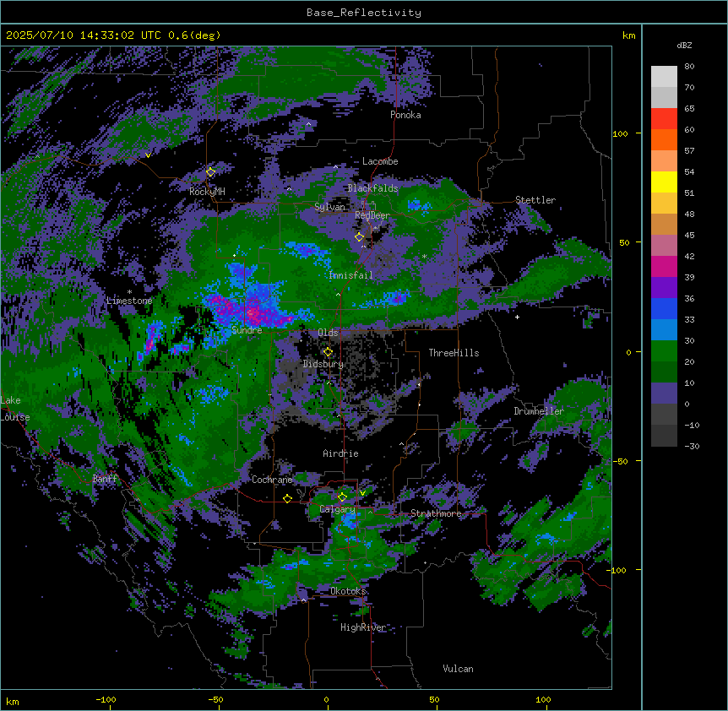This screenshot has height=711, width=728.
Task: Click the ThreeHills label
Action: click(454, 353)
